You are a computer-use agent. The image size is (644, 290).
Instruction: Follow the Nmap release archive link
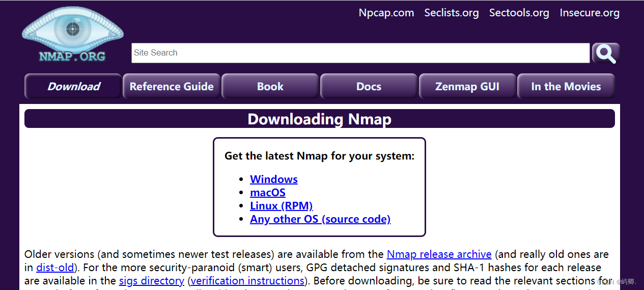439,254
